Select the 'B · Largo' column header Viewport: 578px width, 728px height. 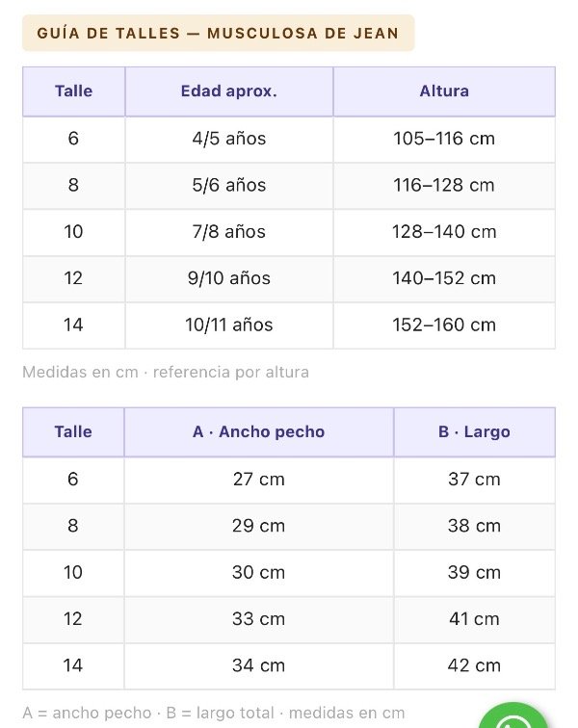(474, 432)
